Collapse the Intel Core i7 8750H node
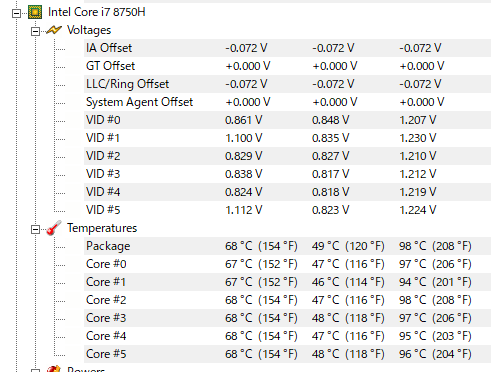This screenshot has height=372, width=491. point(16,13)
